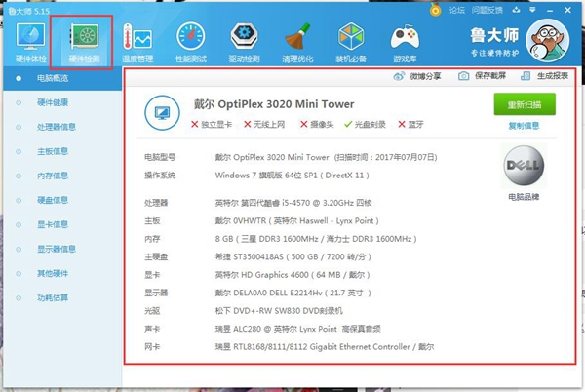Viewport: 585px width, 392px height.
Task: Select 主板信息 in the sidebar
Action: tap(53, 151)
